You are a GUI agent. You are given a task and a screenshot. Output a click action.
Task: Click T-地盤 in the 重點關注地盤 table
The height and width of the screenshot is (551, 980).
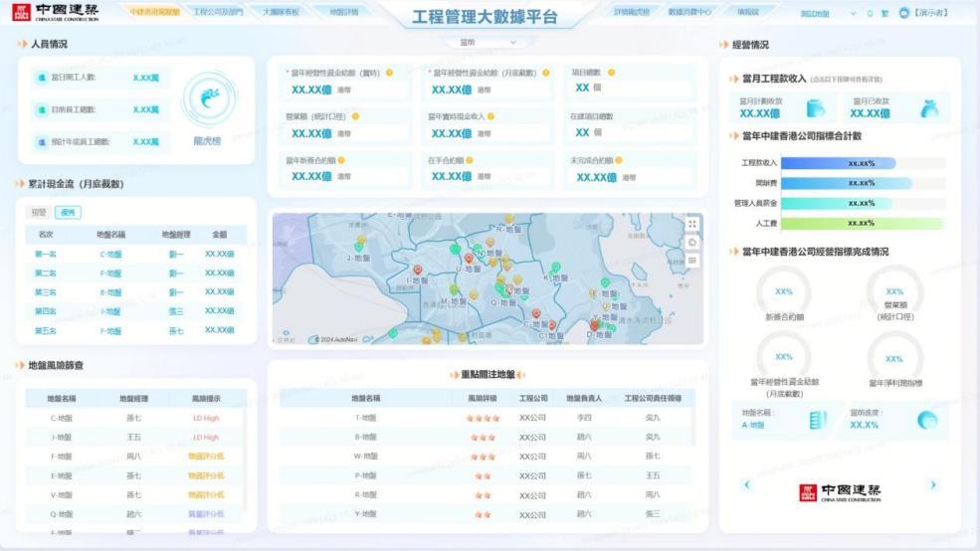(364, 418)
